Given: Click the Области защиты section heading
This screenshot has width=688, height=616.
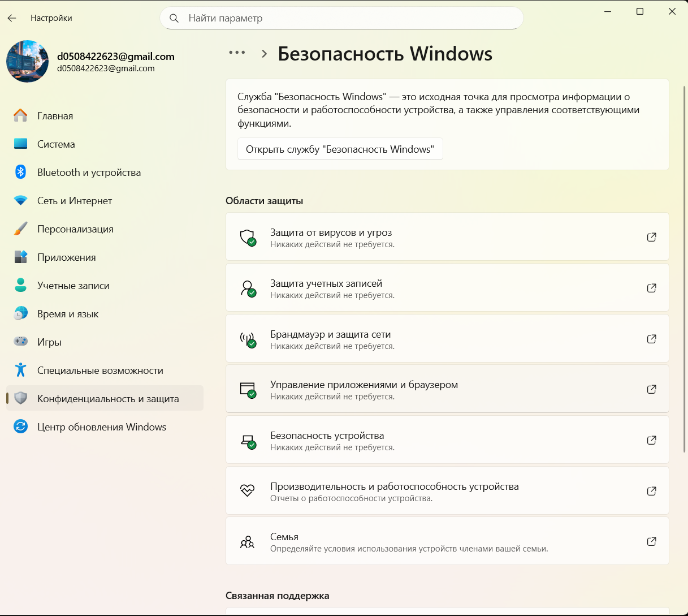Looking at the screenshot, I should coord(264,201).
